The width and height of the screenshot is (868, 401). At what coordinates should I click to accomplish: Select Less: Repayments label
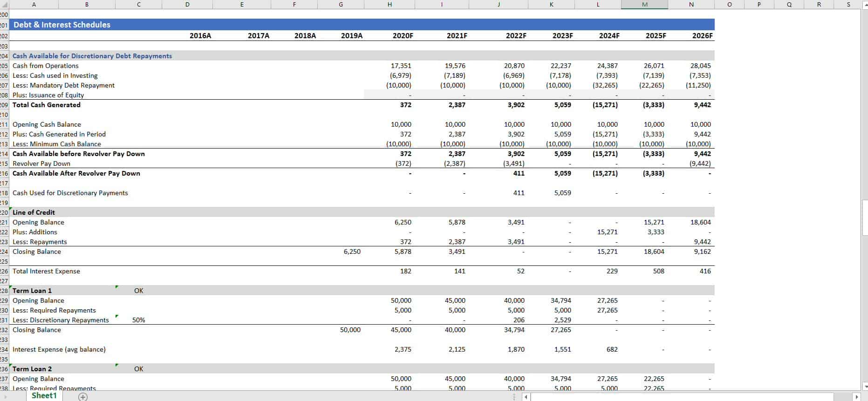(40, 242)
